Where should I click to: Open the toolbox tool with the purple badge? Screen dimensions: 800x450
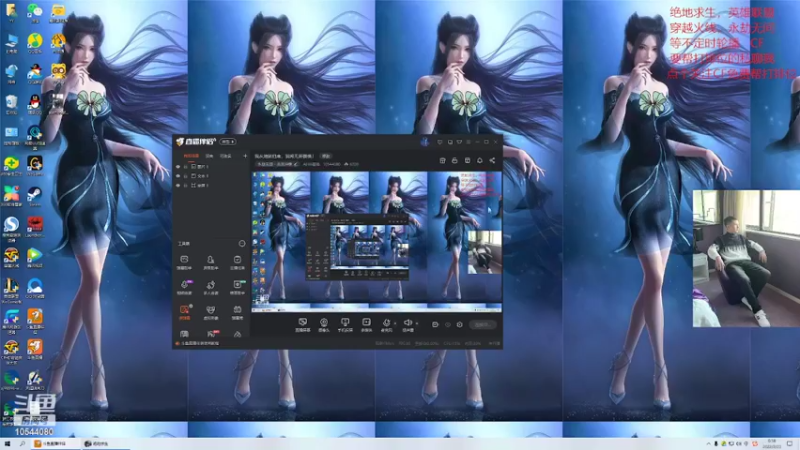pos(185,287)
